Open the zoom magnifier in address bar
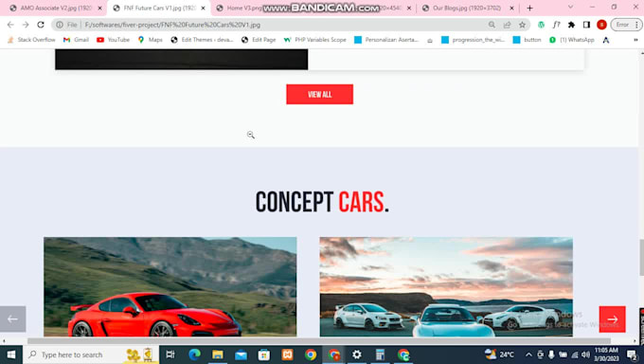Screen dimensions: 644x364 point(492,25)
